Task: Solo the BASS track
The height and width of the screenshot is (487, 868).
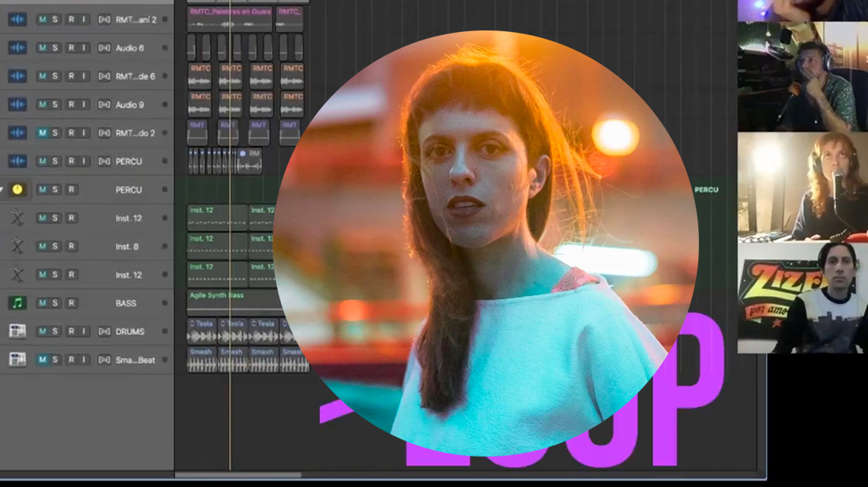Action: tap(55, 303)
